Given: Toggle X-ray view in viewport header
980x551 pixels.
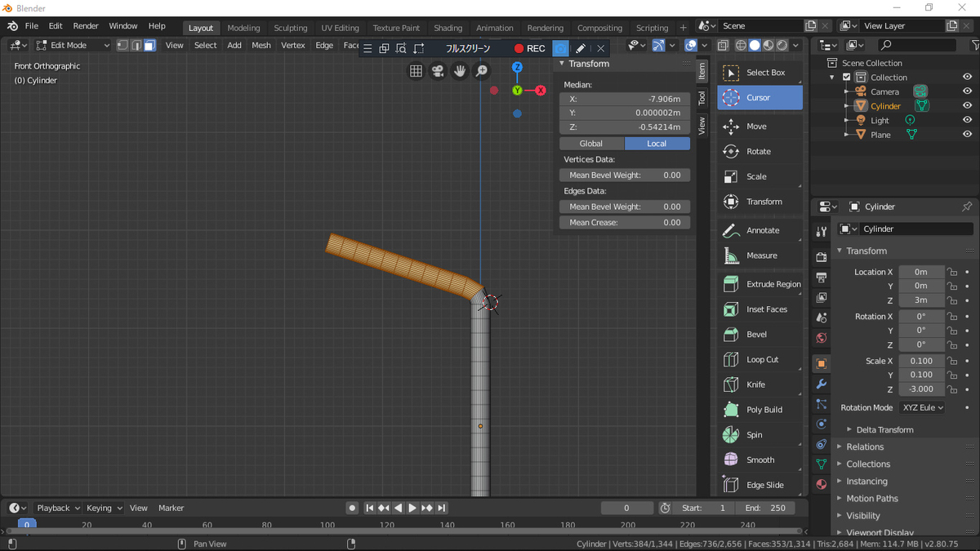Looking at the screenshot, I should click(x=724, y=46).
